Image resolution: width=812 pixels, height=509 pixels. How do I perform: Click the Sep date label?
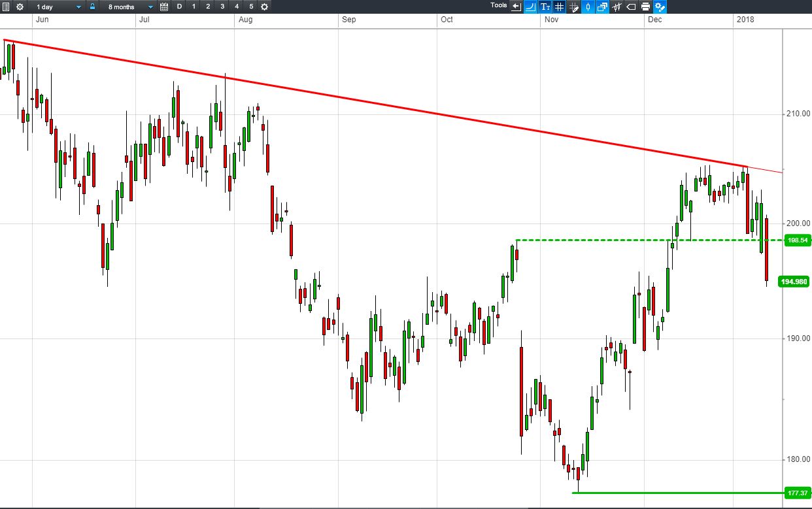348,20
